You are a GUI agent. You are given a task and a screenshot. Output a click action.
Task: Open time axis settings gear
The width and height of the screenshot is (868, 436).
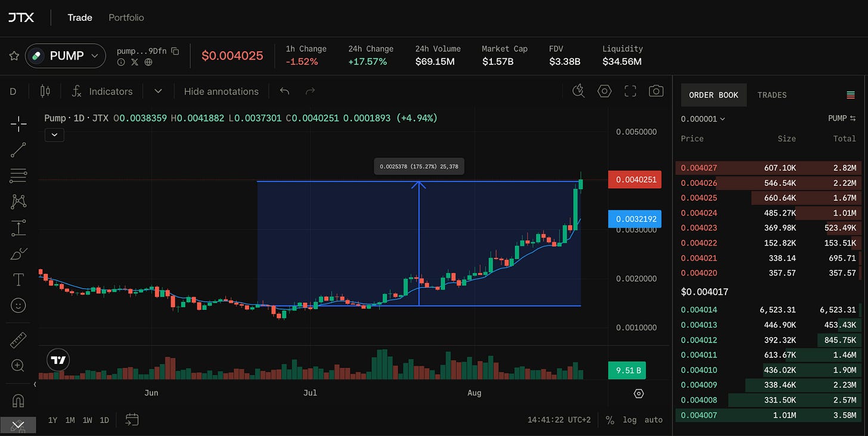pos(639,394)
